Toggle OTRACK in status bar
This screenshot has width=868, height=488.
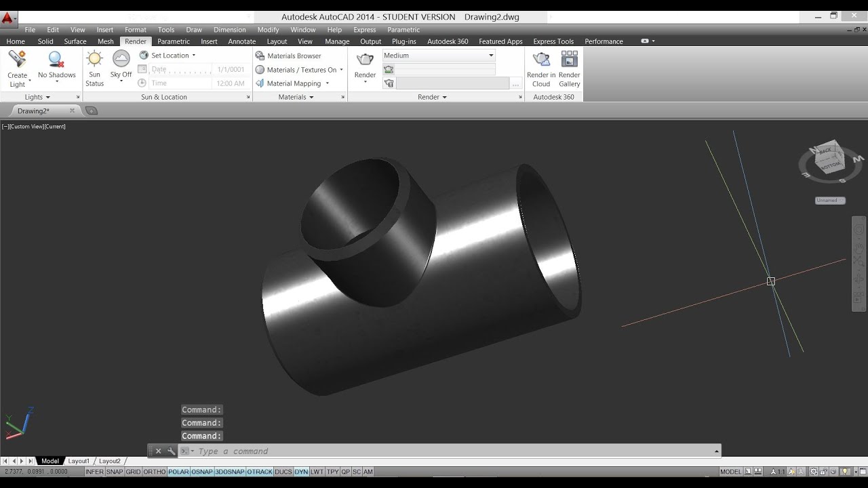point(260,472)
